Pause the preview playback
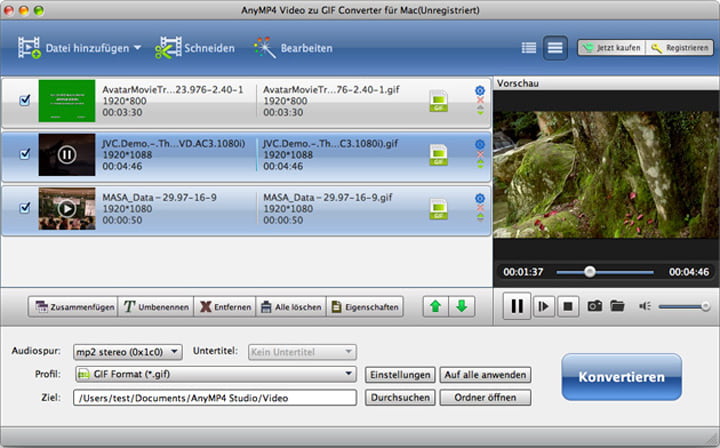 pyautogui.click(x=517, y=306)
